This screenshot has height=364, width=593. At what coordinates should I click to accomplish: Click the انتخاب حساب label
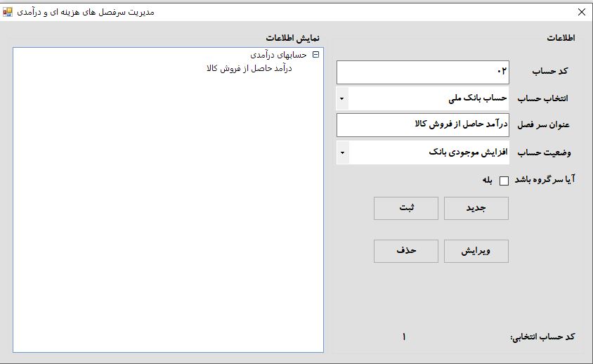[x=542, y=98]
